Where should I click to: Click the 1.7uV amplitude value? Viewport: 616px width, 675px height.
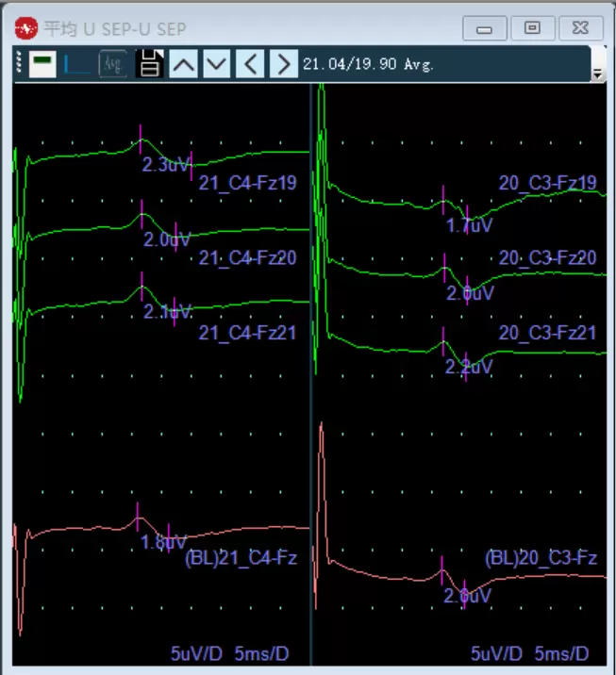click(469, 225)
